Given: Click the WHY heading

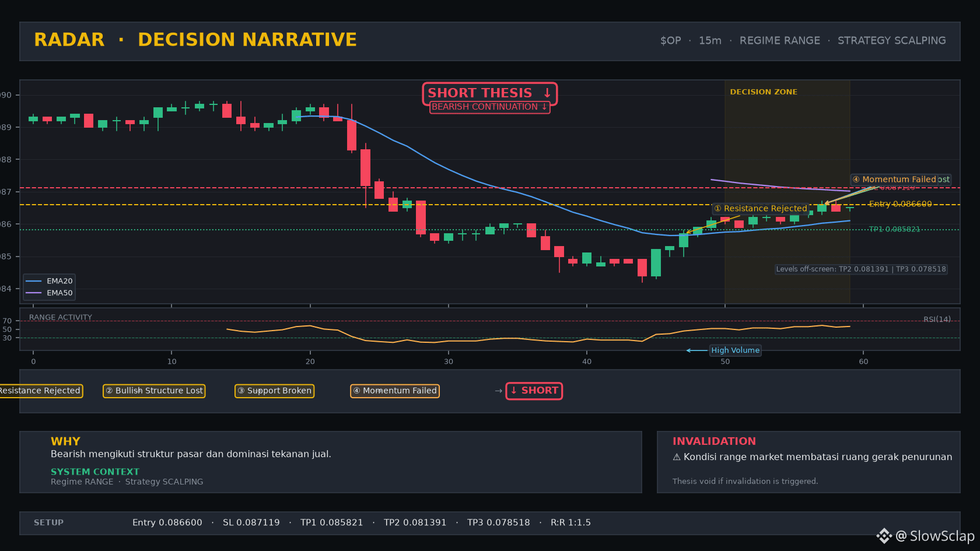Looking at the screenshot, I should (65, 441).
